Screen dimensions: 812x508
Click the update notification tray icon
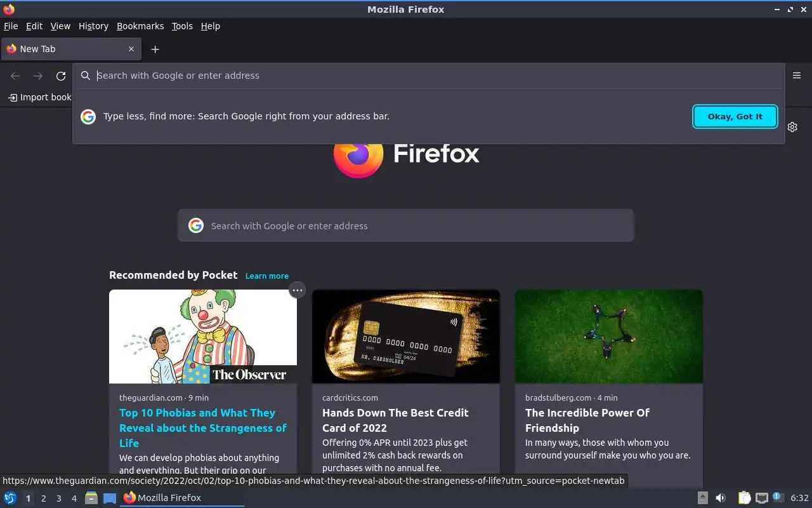tap(778, 497)
